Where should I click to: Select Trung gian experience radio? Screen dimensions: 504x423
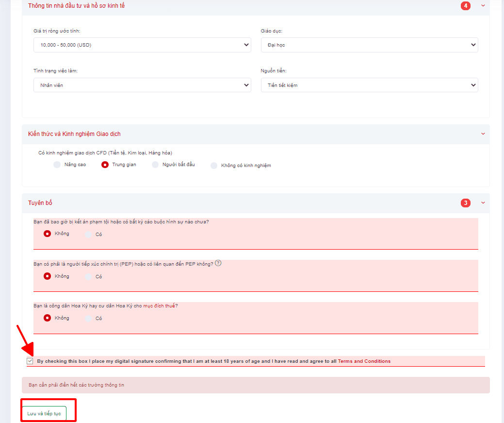pos(105,165)
